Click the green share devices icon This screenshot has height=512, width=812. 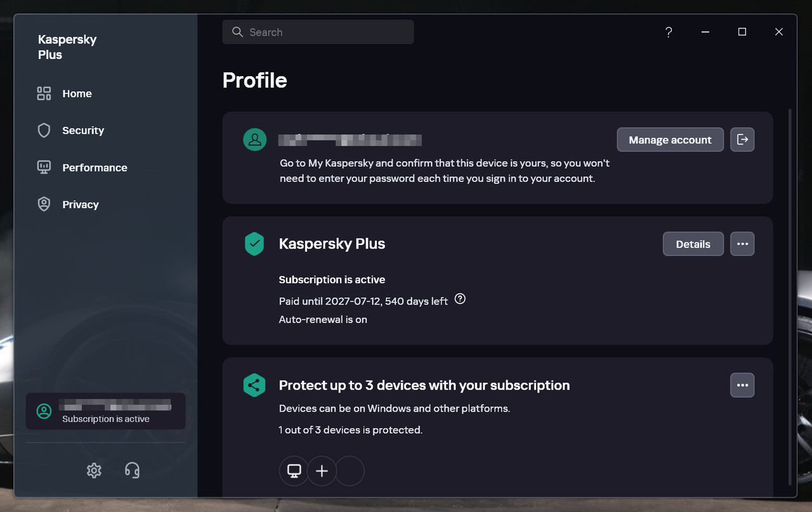point(254,385)
